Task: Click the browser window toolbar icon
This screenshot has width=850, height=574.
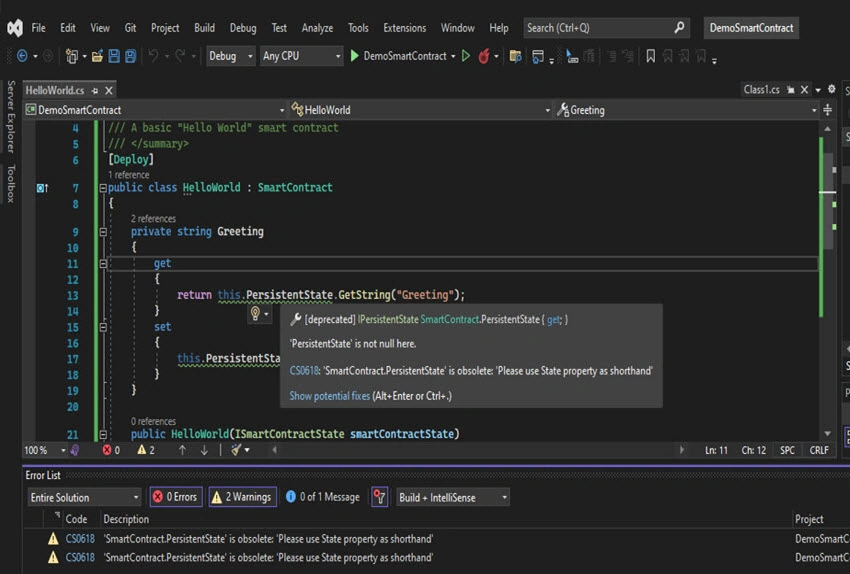Action: click(x=538, y=56)
